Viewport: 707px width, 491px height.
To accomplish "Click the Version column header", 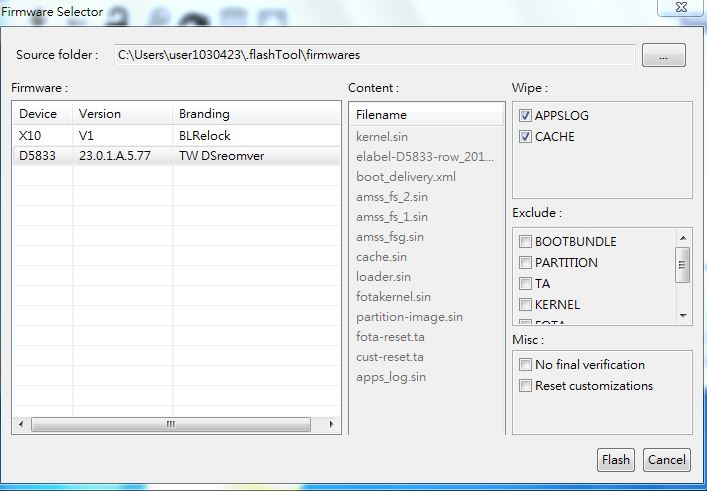I will (x=123, y=114).
